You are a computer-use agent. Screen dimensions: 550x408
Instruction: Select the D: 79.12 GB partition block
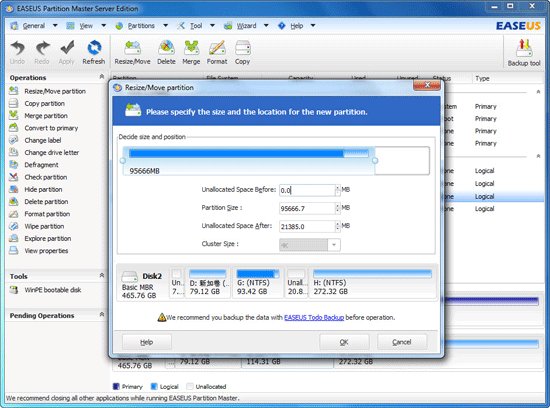(x=208, y=283)
